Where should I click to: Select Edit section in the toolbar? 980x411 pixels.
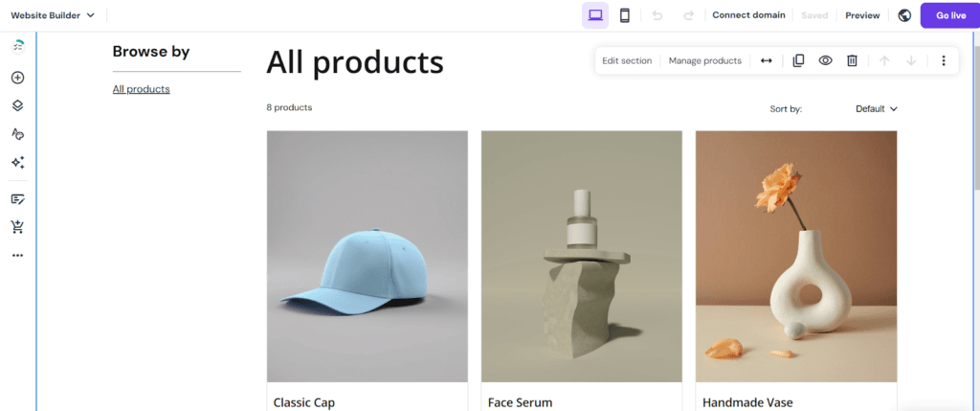click(x=627, y=60)
